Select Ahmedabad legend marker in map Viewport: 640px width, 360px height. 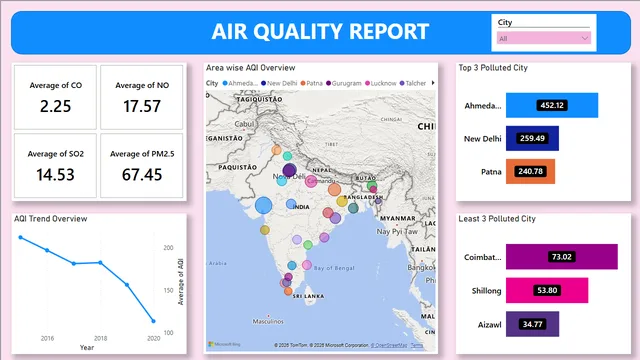coord(225,83)
